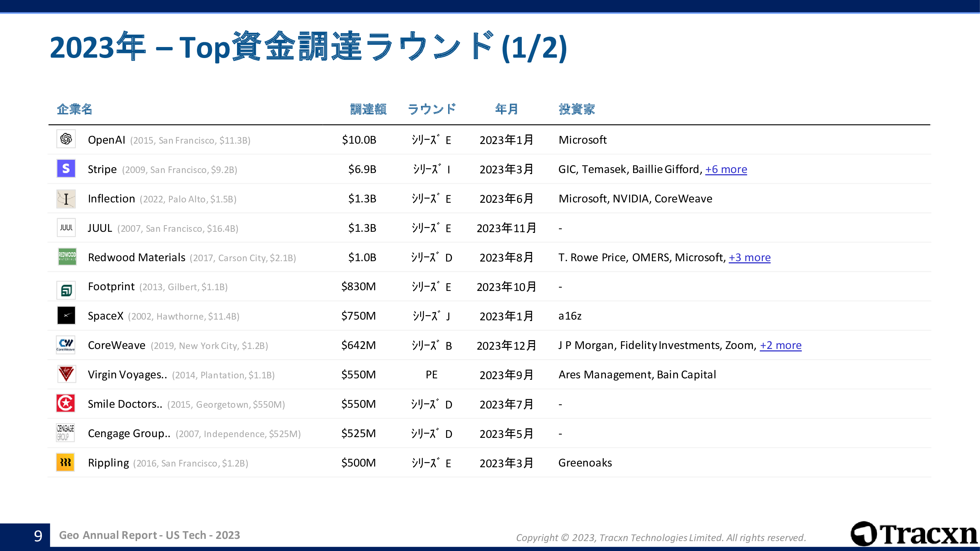980x551 pixels.
Task: Select the 年月 column header
Action: click(507, 109)
